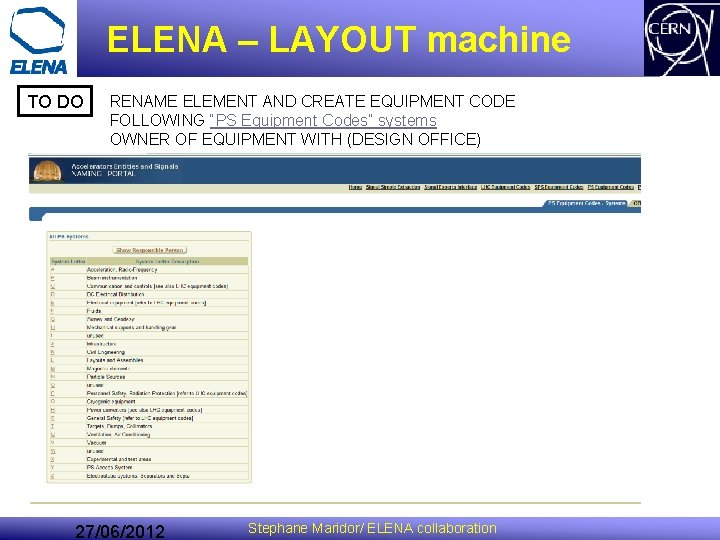Click the PS Access System description

109,467
